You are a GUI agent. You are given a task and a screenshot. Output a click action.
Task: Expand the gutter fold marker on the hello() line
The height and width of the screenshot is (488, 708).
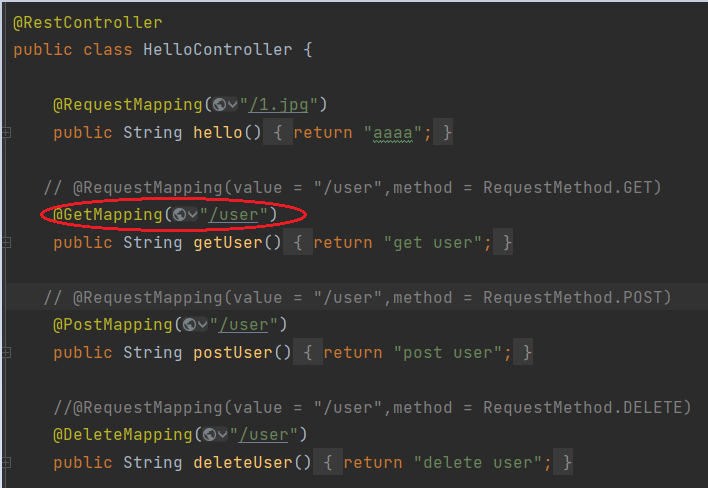6,133
